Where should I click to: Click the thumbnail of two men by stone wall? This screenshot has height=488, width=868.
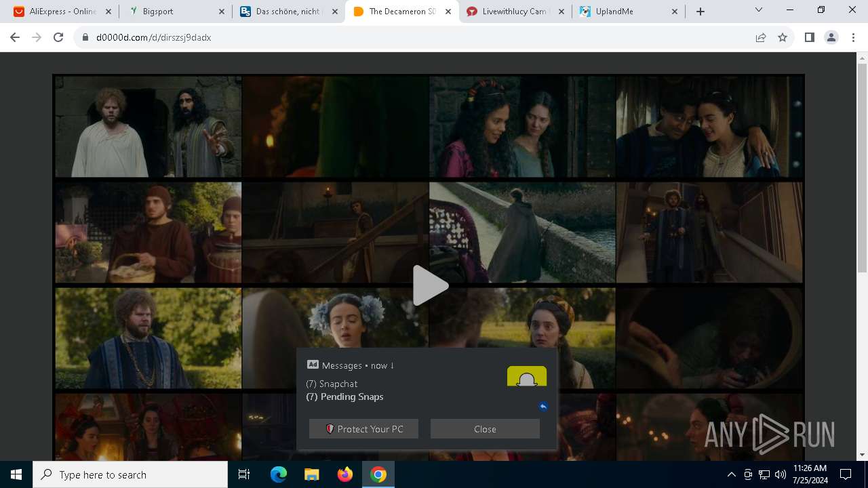pyautogui.click(x=148, y=127)
